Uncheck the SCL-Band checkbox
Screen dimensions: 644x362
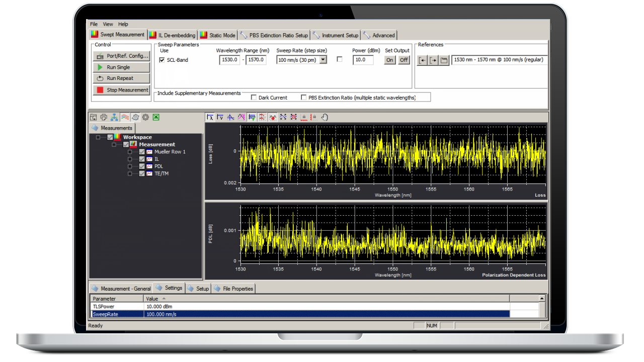[162, 60]
